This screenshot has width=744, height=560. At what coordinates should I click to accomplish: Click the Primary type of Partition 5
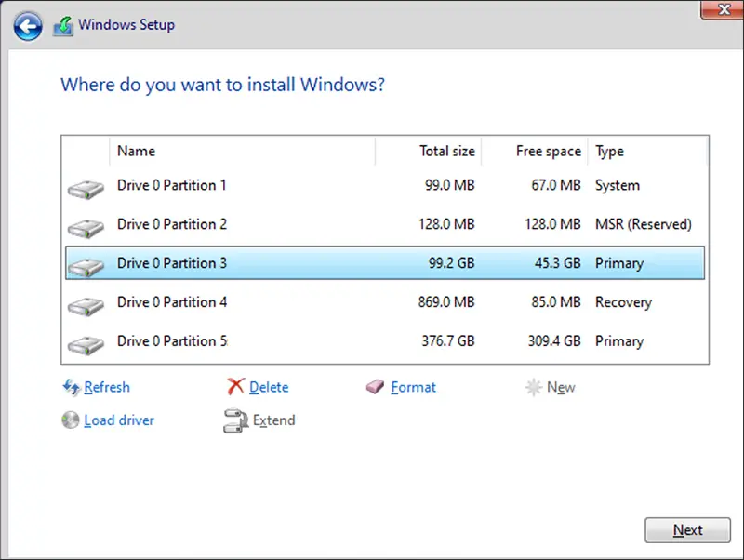pos(619,341)
